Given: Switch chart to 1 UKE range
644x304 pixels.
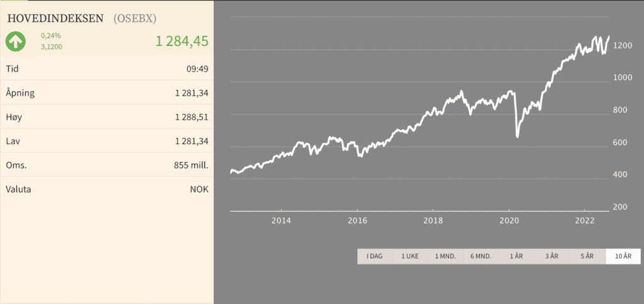Looking at the screenshot, I should pos(410,256).
